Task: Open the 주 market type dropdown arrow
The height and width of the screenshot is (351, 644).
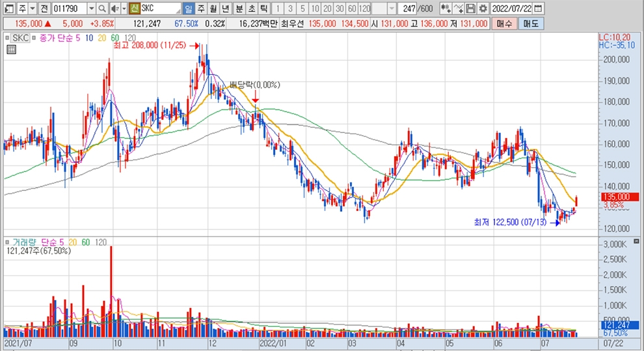Action: [x=32, y=8]
